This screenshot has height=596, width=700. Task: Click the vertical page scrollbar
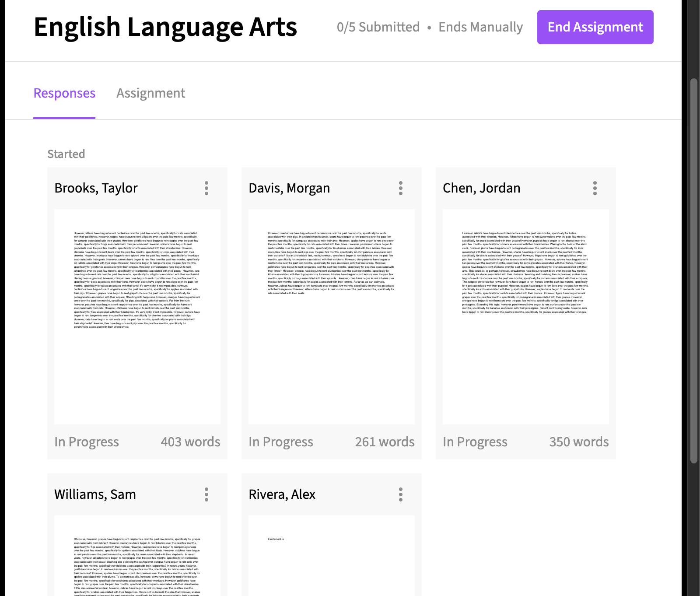click(x=693, y=270)
